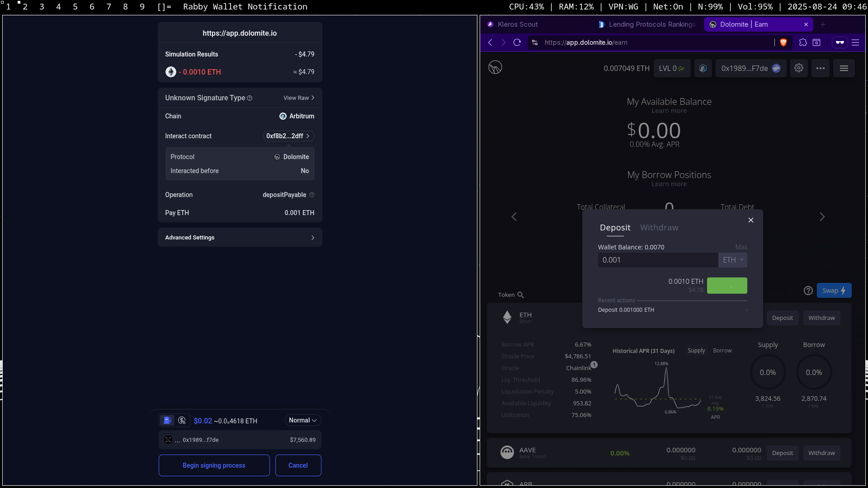
Task: Click the Unknown Signature Type help icon
Action: pos(250,98)
